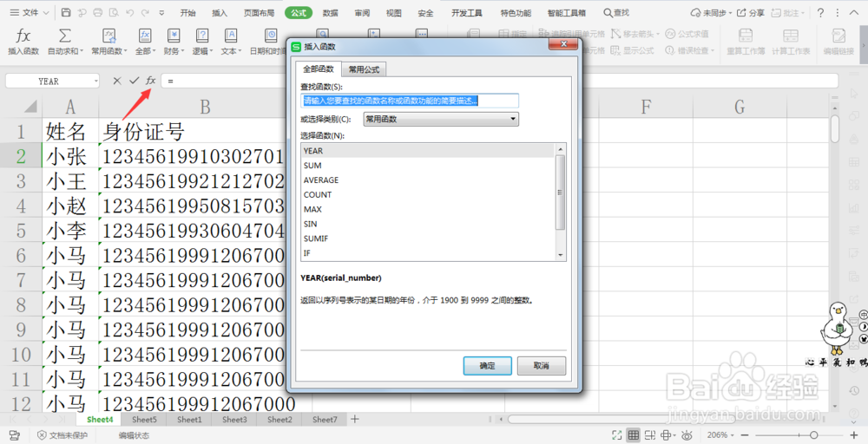The height and width of the screenshot is (444, 868).
Task: Click cell containing 小张 in column A
Action: pos(70,156)
